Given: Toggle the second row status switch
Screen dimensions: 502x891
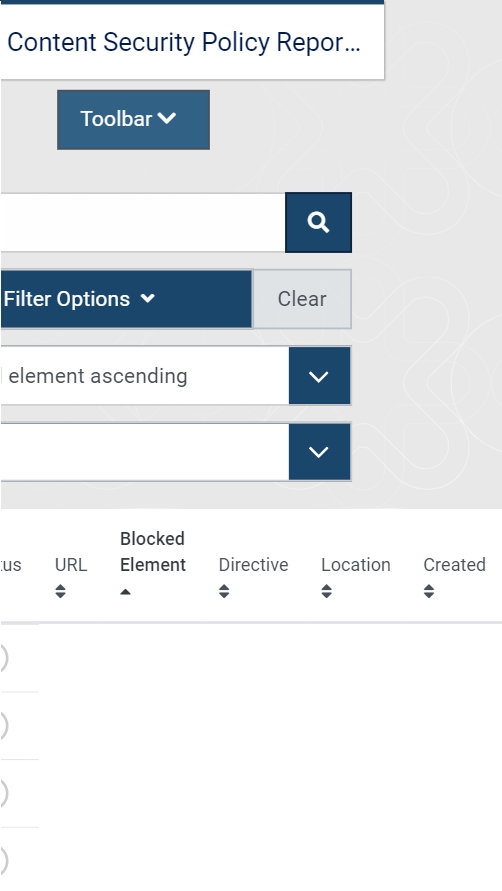Looking at the screenshot, I should 3,725.
